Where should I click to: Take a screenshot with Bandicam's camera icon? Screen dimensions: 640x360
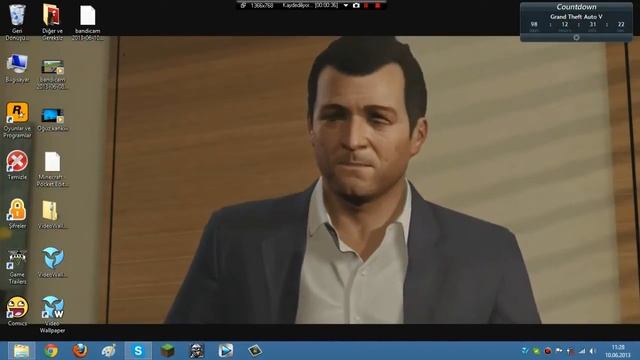coord(356,5)
